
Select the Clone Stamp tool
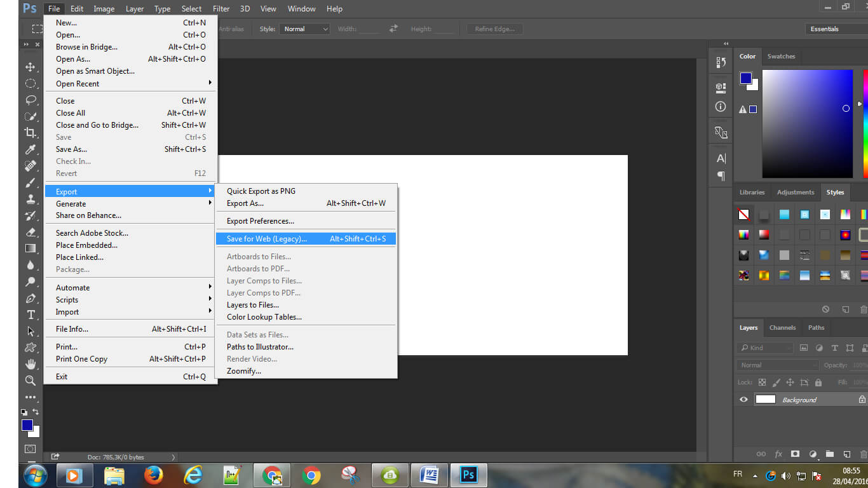(30, 199)
